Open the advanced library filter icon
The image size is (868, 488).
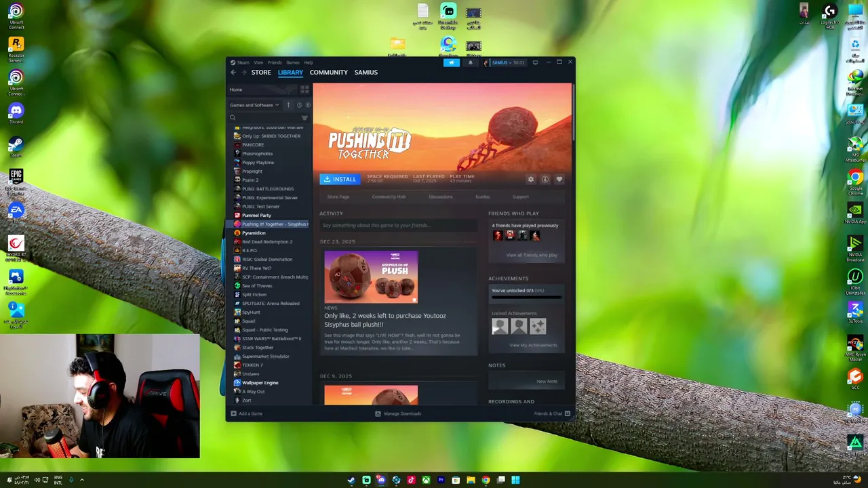(304, 118)
